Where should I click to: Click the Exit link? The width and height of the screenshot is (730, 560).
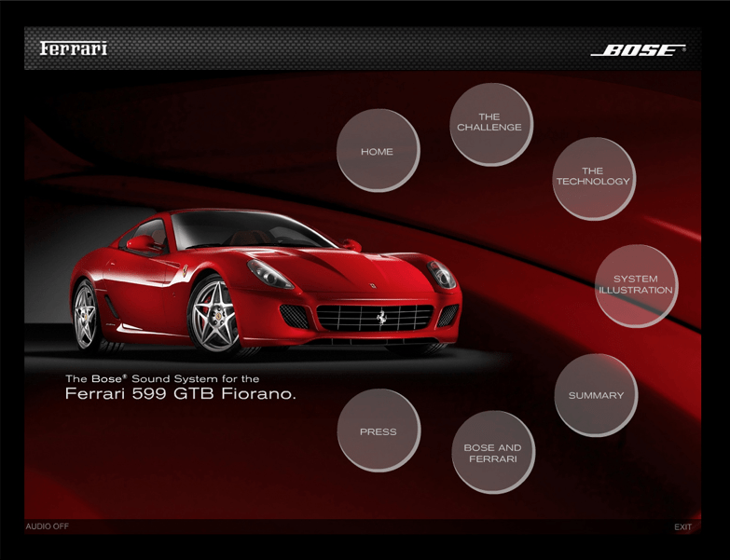tap(683, 527)
